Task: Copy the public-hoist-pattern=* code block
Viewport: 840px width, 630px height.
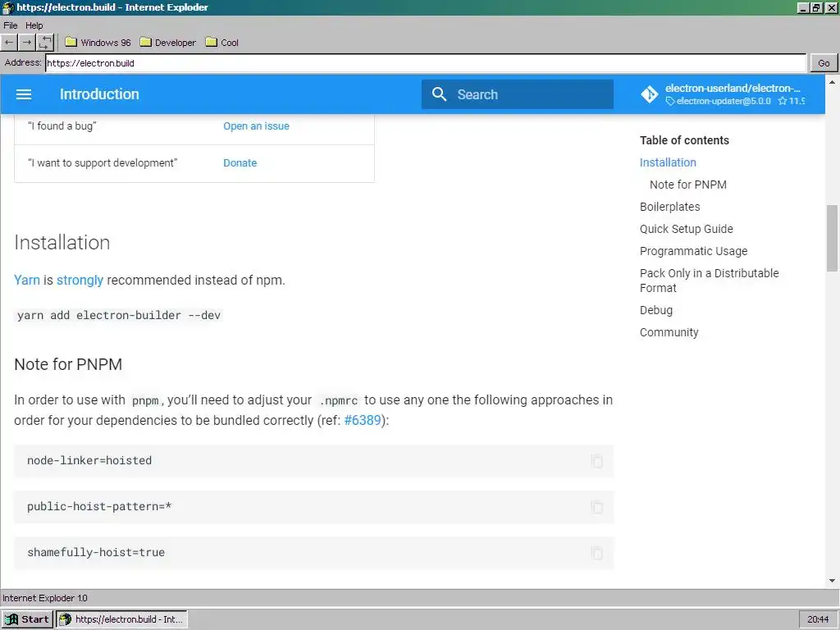Action: (x=597, y=507)
